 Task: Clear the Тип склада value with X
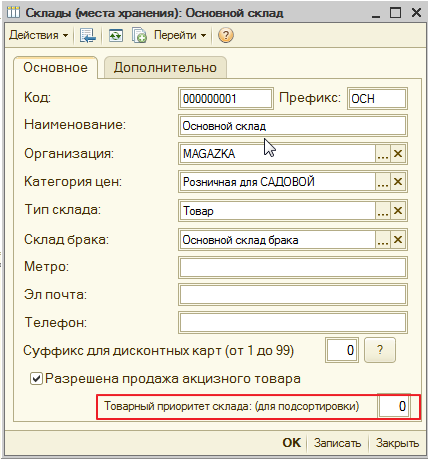point(398,211)
